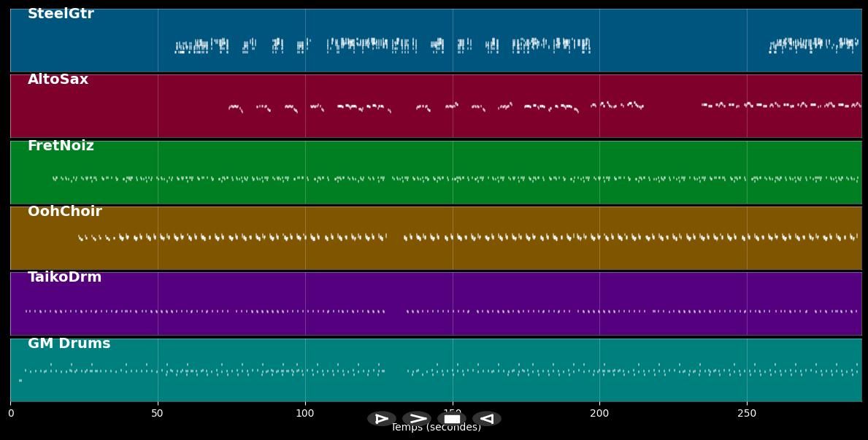Click the 200 seconds axis tick label
The height and width of the screenshot is (440, 868).
coord(599,414)
